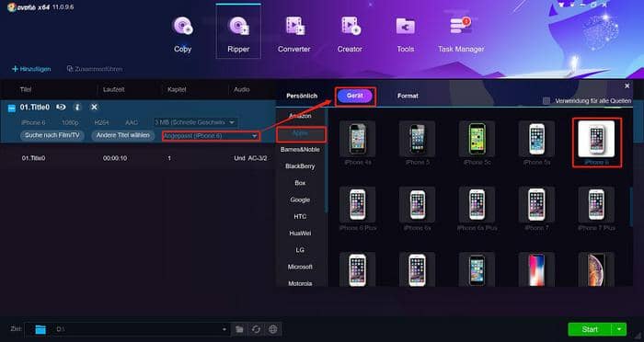Click the Titel column header
Image resolution: width=644 pixels, height=342 pixels.
pyautogui.click(x=26, y=89)
